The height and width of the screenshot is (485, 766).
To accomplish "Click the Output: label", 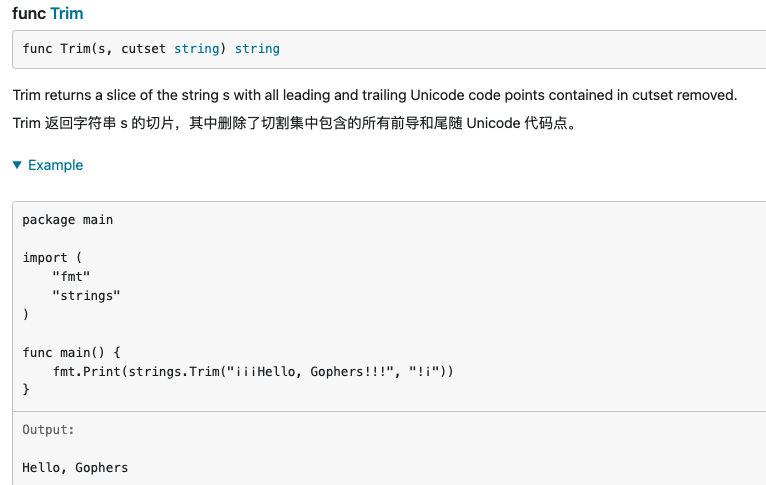I will point(48,429).
